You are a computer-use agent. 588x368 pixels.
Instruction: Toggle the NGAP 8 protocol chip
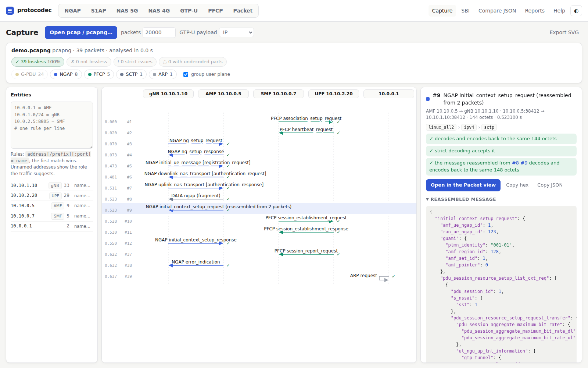click(66, 74)
